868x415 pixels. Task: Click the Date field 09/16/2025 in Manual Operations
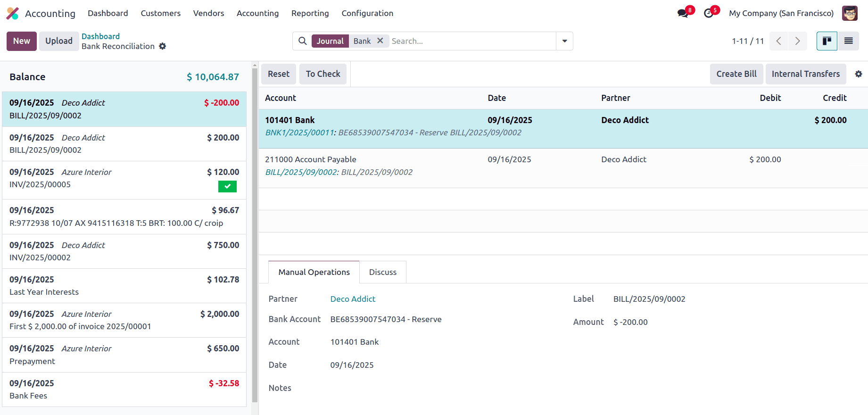352,365
